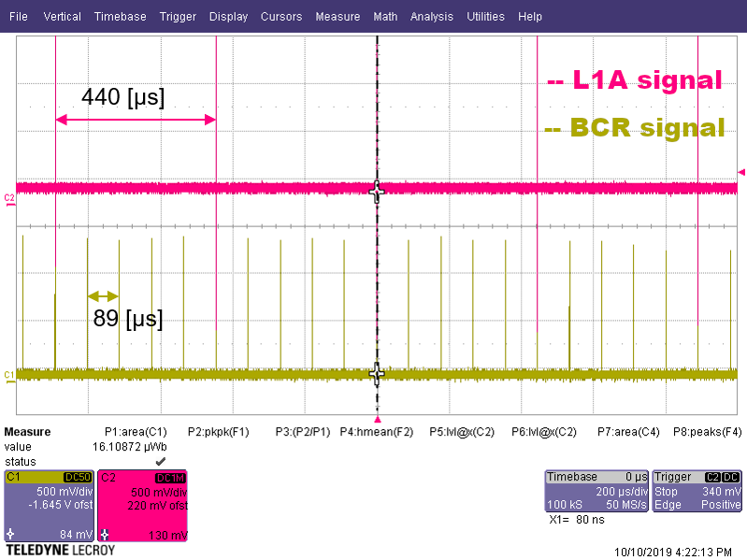Image resolution: width=747 pixels, height=560 pixels.
Task: Open the Trigger menu
Action: click(x=178, y=17)
